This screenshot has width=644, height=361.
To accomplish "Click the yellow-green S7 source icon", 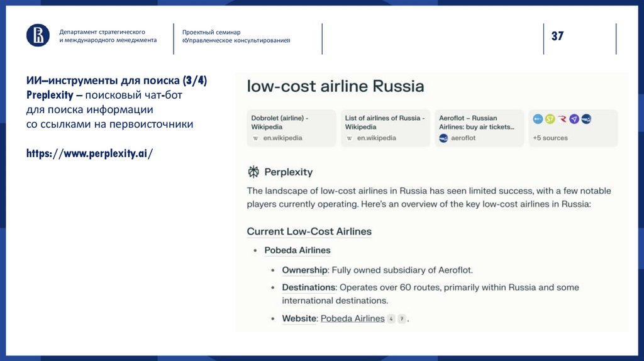I will [550, 119].
